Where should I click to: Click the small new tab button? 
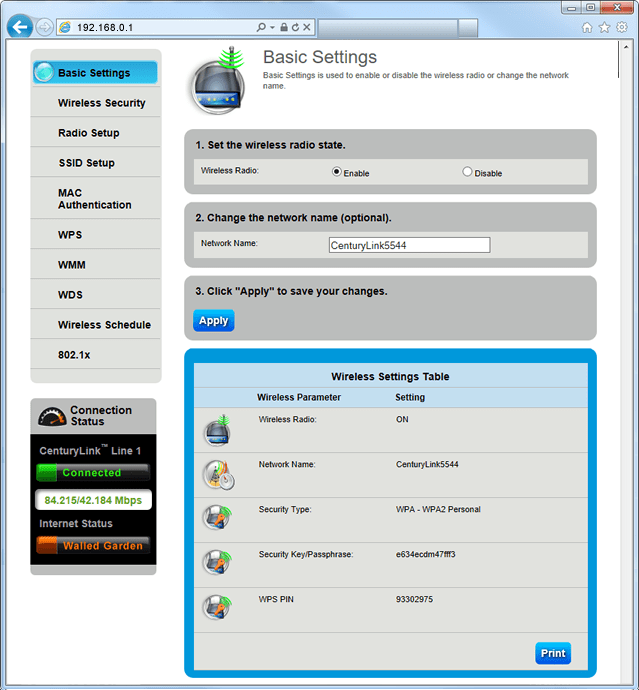[467, 28]
